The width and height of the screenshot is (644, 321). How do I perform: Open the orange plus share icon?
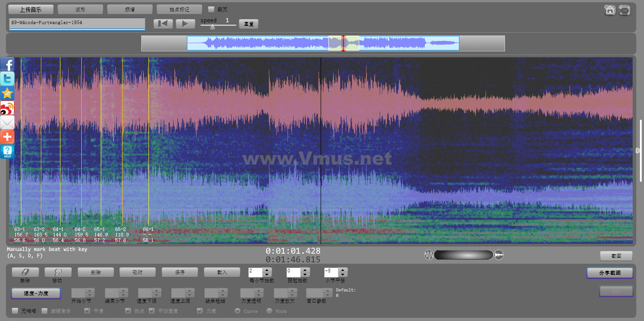coord(7,137)
